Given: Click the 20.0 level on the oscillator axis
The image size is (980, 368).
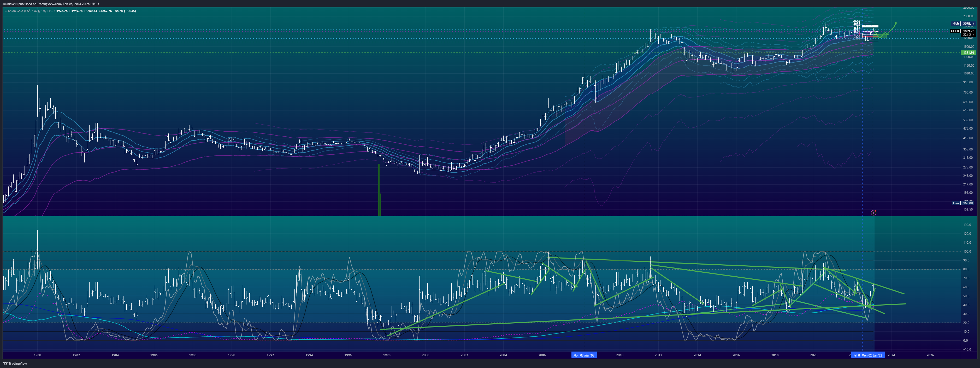Looking at the screenshot, I should tap(967, 323).
